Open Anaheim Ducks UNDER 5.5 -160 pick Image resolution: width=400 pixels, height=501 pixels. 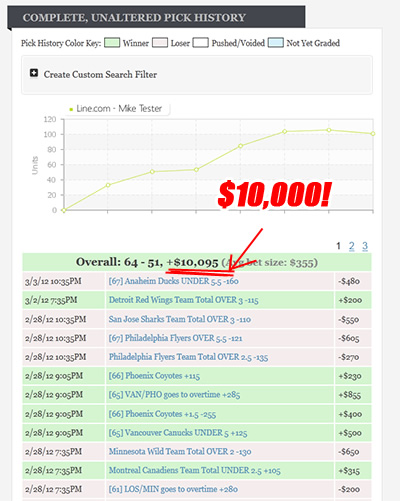tap(173, 281)
